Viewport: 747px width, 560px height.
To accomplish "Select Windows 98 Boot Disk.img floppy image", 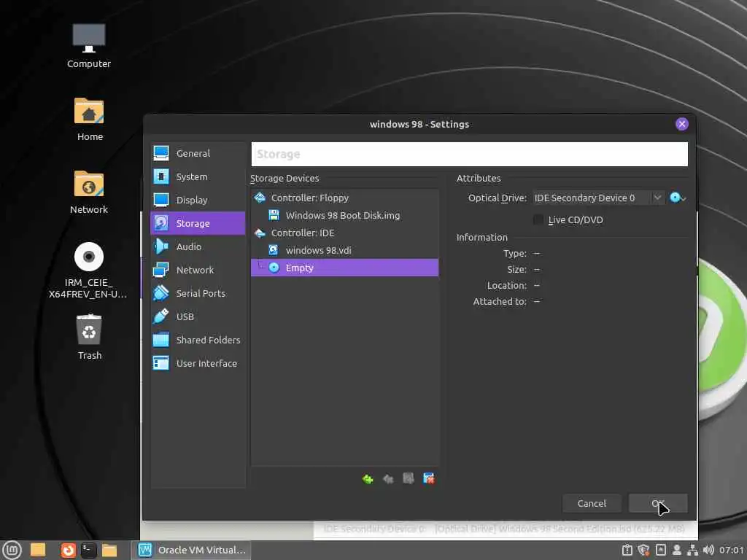I will pos(344,215).
